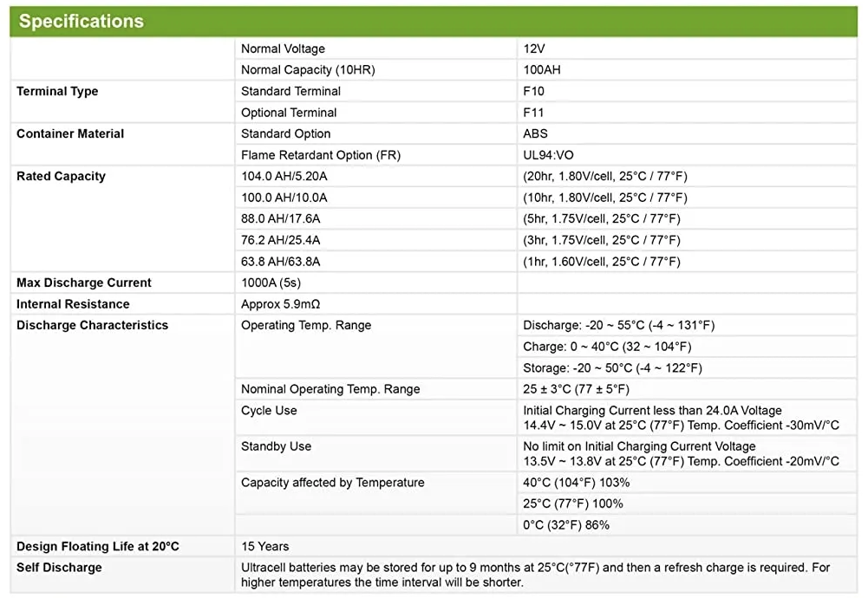
Task: Click the 63.8 AH/63.8A capacity entry
Action: pos(284,262)
